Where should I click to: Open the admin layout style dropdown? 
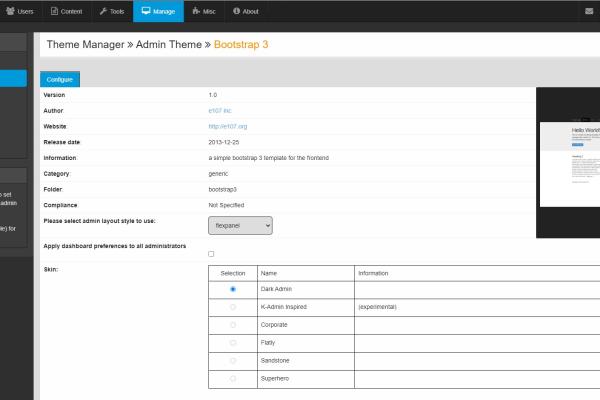pos(240,225)
